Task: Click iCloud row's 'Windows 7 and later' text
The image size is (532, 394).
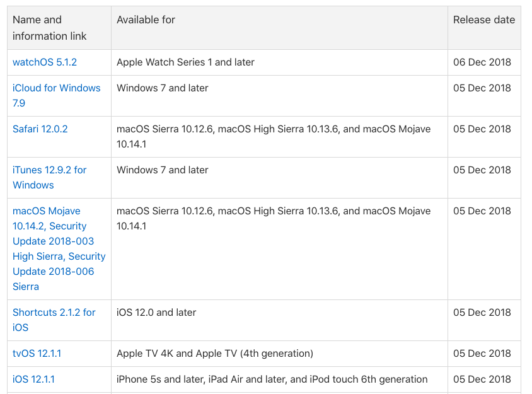Action: point(163,88)
